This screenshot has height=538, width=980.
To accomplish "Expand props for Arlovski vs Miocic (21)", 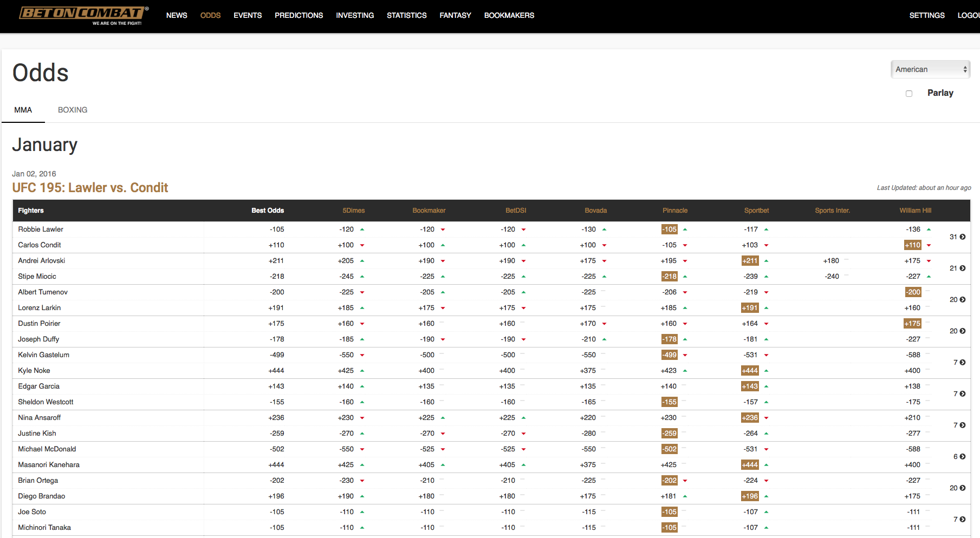I will click(958, 268).
